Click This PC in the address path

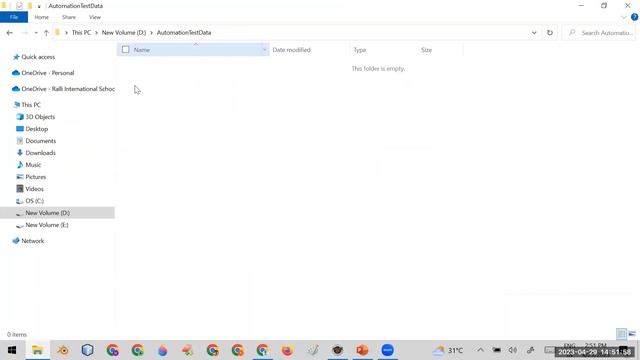81,33
